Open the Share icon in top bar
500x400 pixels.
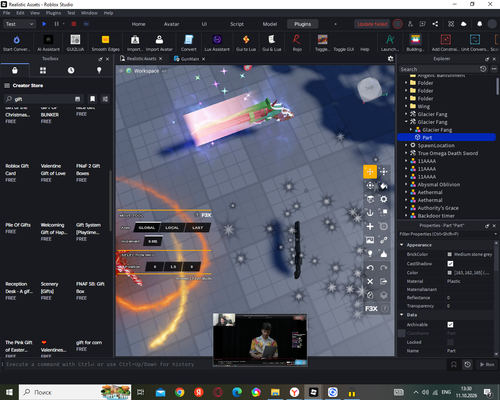435,24
